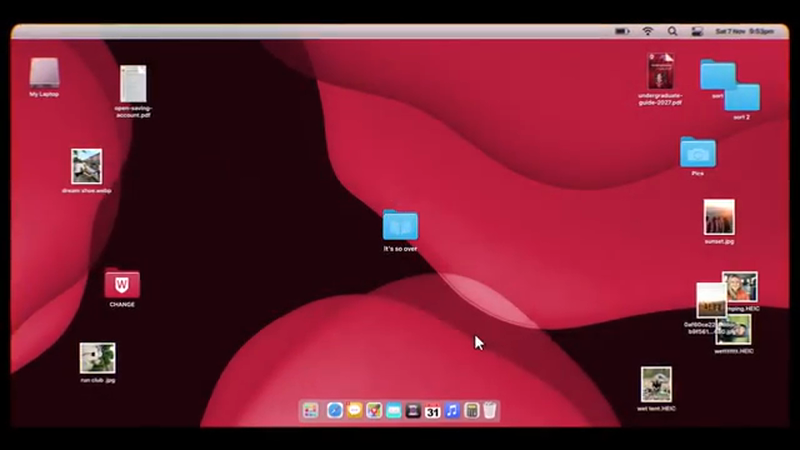This screenshot has width=800, height=450.
Task: Select the red CHANGE folder
Action: pyautogui.click(x=122, y=283)
